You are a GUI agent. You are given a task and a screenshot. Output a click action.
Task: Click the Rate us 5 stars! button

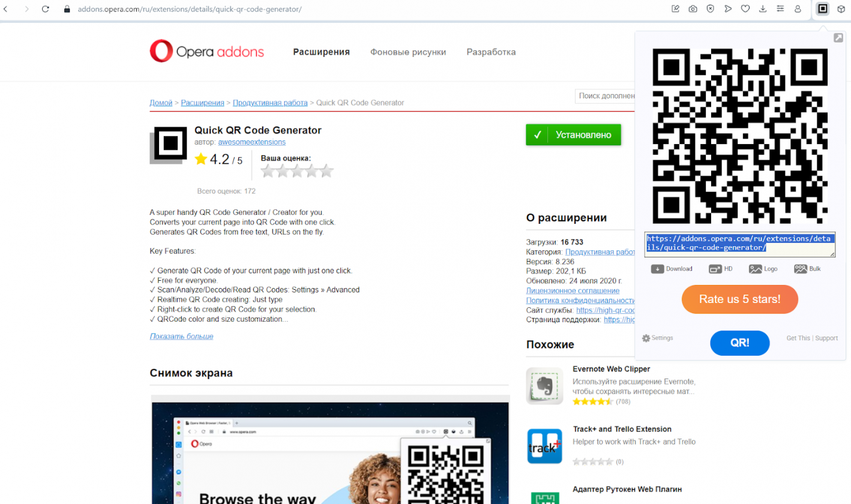pos(739,299)
